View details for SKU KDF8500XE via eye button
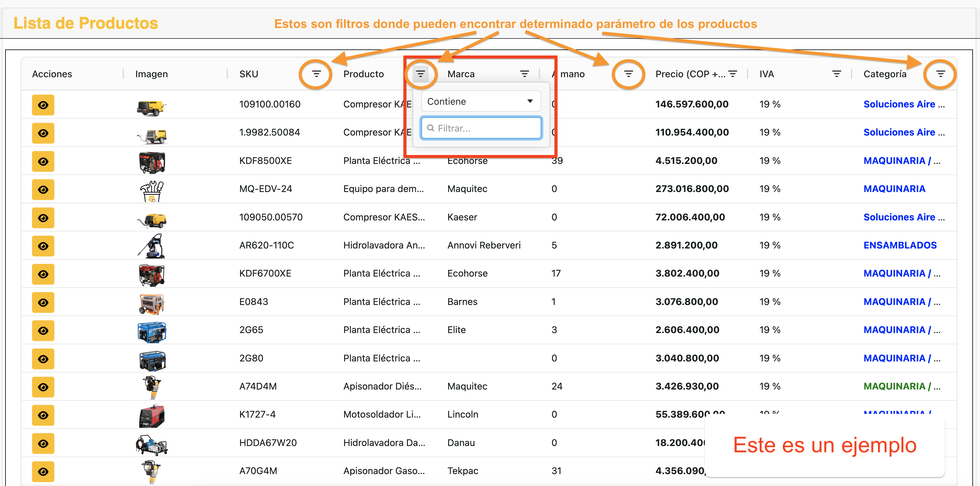Viewport: 980px width, 486px height. click(x=43, y=161)
